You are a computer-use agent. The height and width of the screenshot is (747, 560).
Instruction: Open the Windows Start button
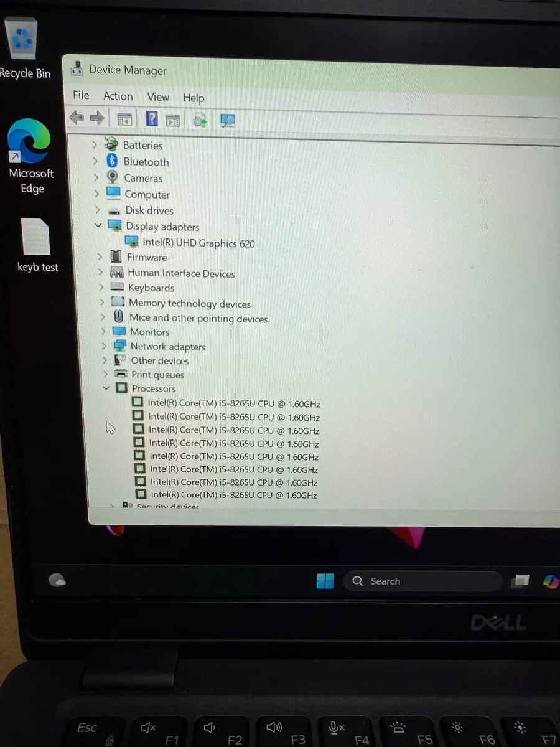tap(325, 581)
